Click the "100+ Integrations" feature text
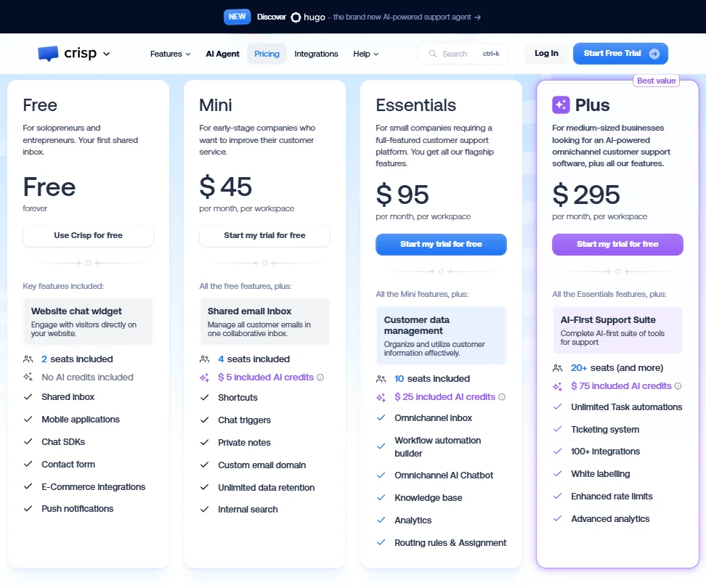706x588 pixels. point(605,452)
